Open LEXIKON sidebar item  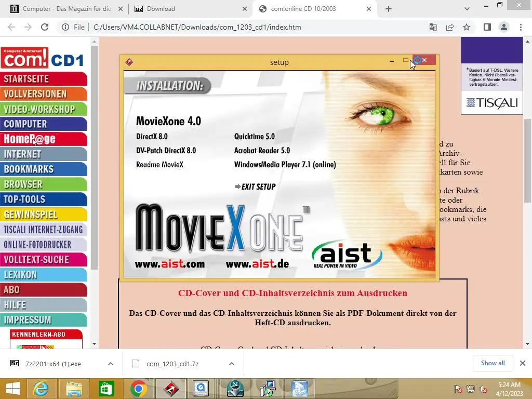pos(44,274)
